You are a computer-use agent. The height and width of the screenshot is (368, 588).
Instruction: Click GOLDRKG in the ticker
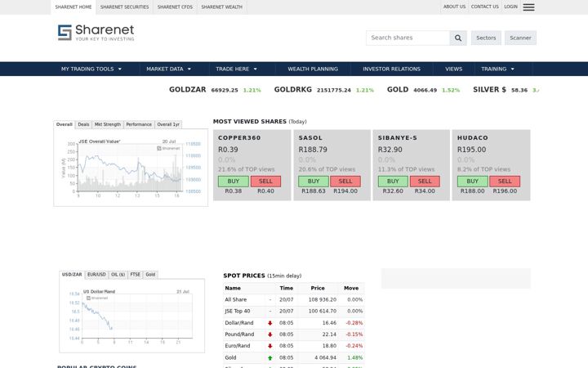pos(293,90)
